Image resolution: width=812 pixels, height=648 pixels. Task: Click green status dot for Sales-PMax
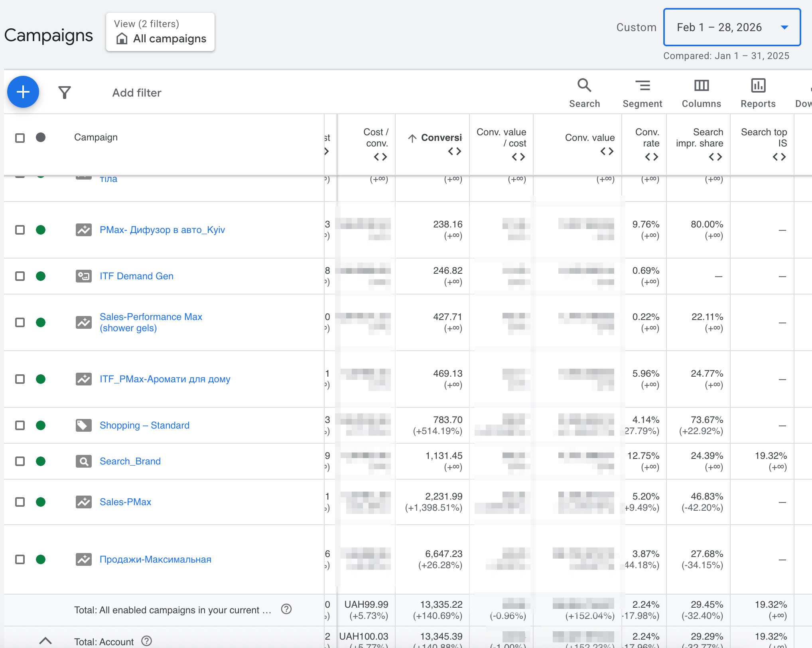pos(41,502)
